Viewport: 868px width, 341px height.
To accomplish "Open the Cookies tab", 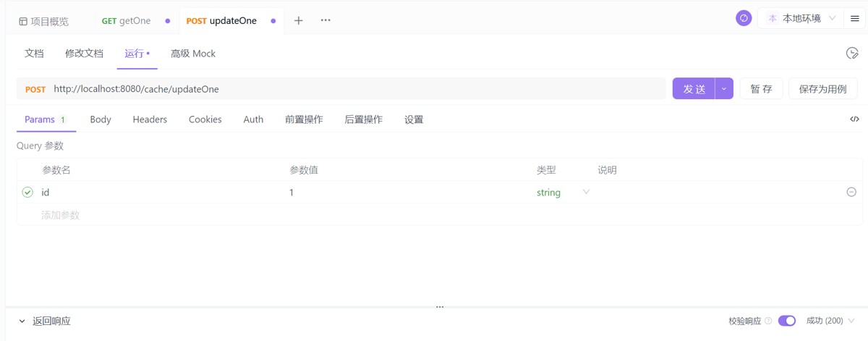I will pos(205,119).
